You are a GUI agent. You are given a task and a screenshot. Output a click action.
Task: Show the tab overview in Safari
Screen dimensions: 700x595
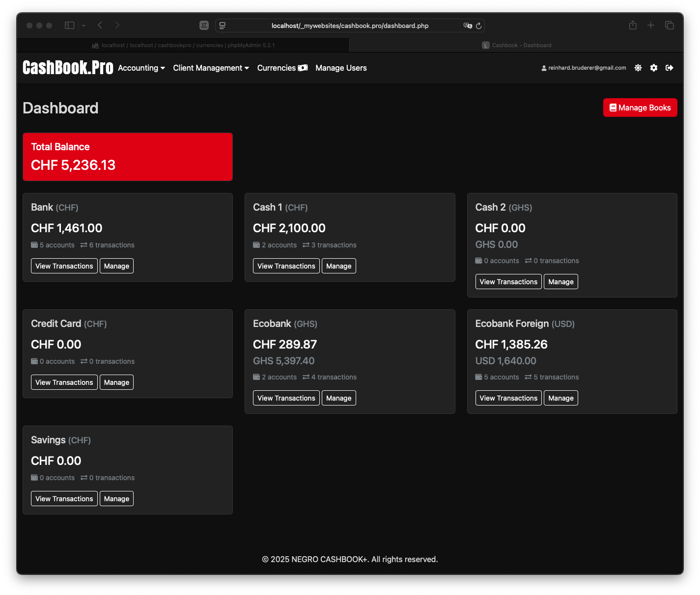[x=670, y=25]
